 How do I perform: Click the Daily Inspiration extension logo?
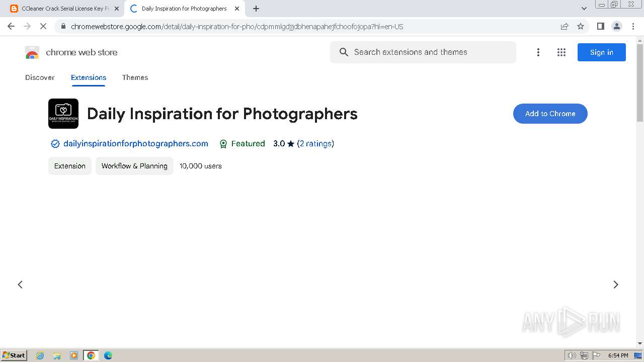coord(63,114)
